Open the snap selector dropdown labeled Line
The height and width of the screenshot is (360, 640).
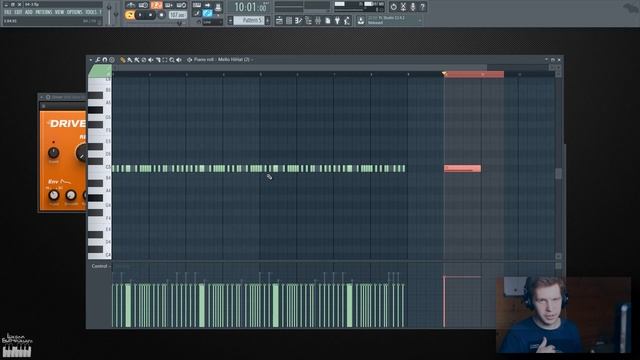click(x=212, y=22)
